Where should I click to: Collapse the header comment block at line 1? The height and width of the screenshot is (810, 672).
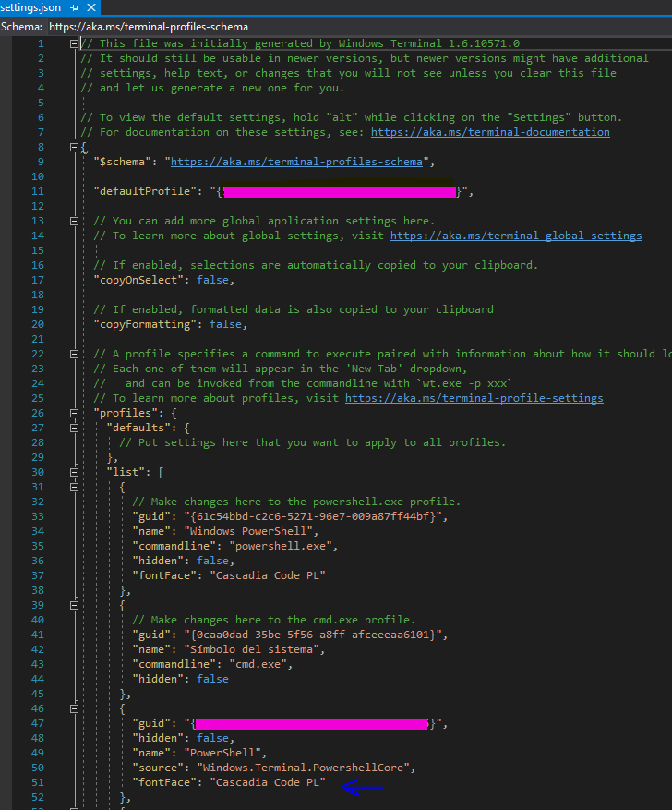pyautogui.click(x=74, y=44)
